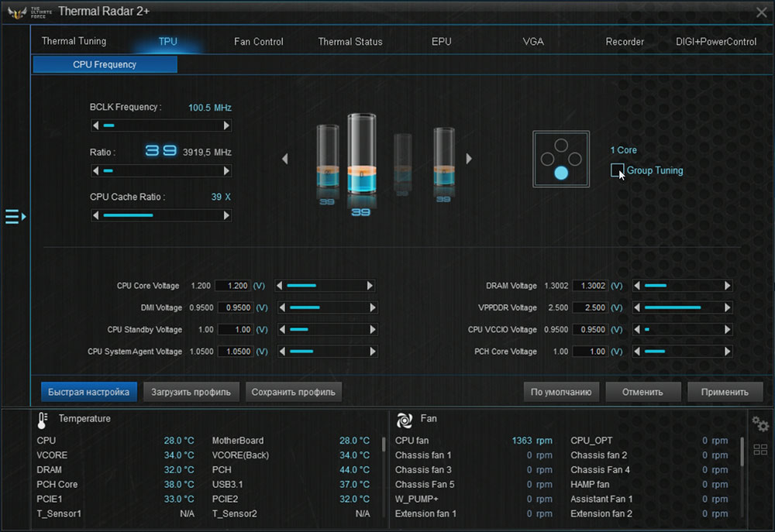Click the DRAM Voltage value field

(x=590, y=286)
